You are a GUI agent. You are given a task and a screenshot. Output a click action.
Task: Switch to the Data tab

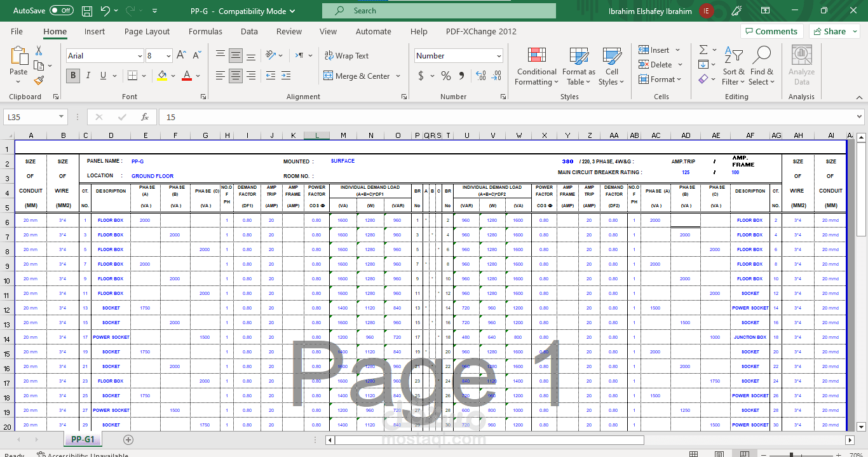tap(249, 31)
